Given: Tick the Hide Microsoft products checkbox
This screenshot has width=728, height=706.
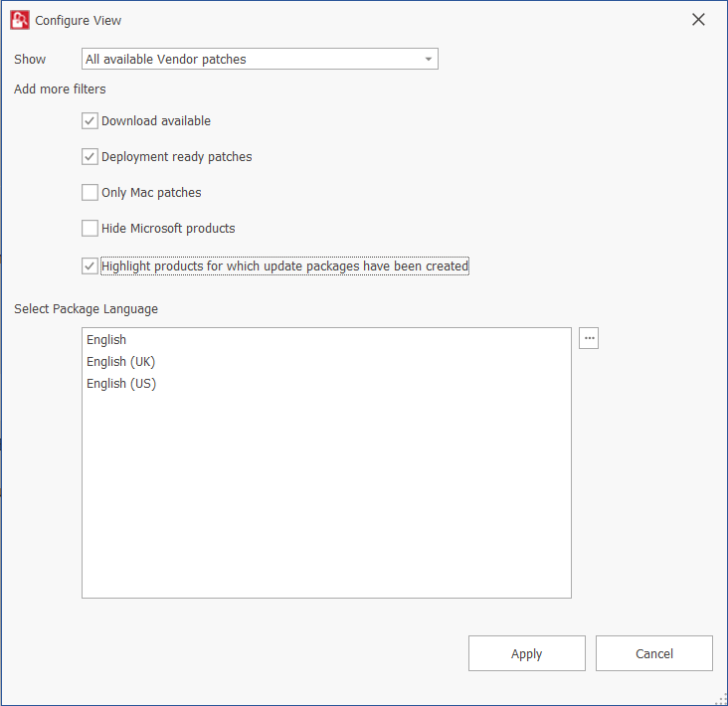Looking at the screenshot, I should pos(91,229).
